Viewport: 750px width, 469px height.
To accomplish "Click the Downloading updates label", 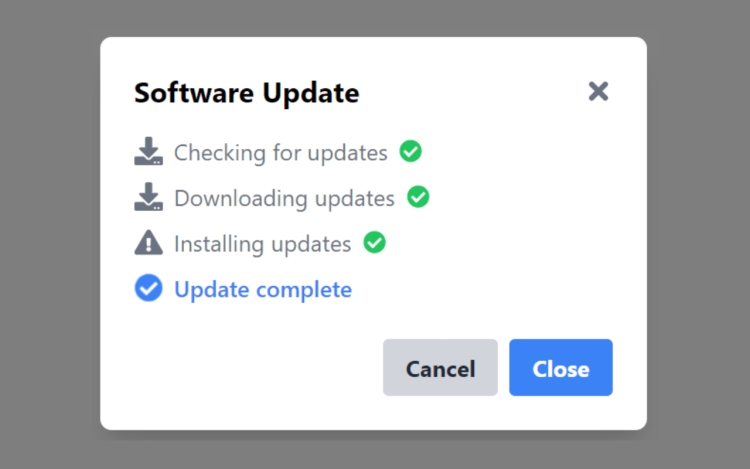I will 285,198.
